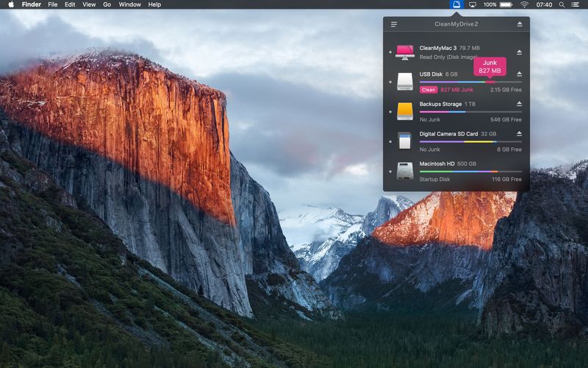Open the CleanMyDrive menu bar icon
Image resolution: width=588 pixels, height=368 pixels.
coord(456,4)
